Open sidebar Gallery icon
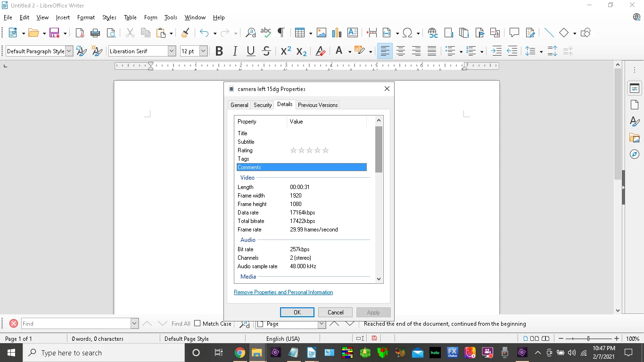The image size is (644, 362). click(x=635, y=138)
